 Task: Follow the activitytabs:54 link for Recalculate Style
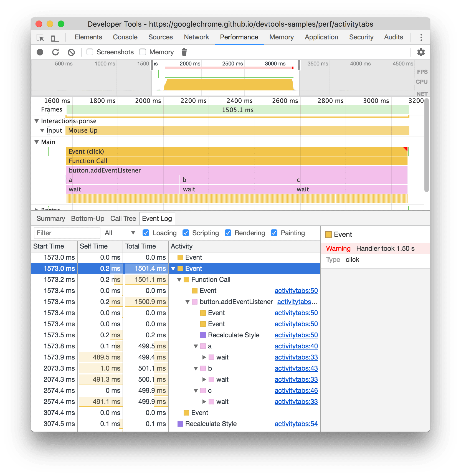pyautogui.click(x=296, y=424)
